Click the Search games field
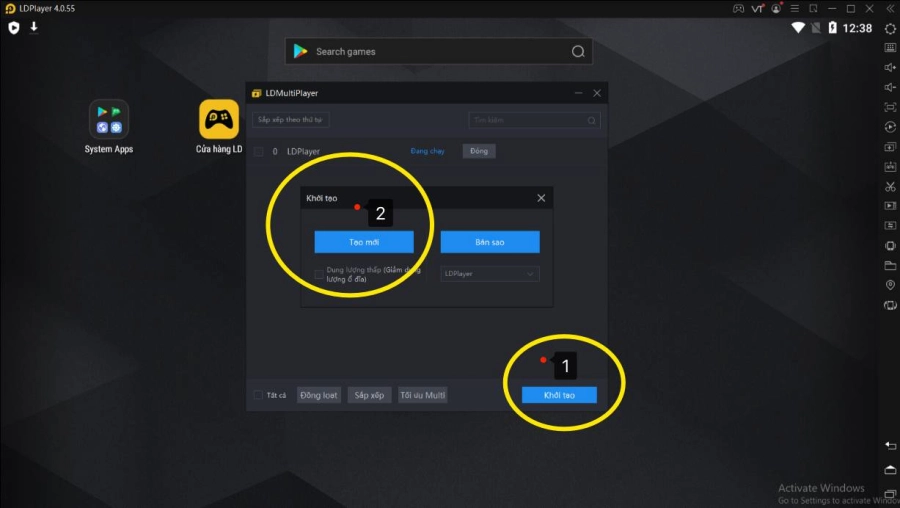This screenshot has width=900, height=508. click(439, 52)
